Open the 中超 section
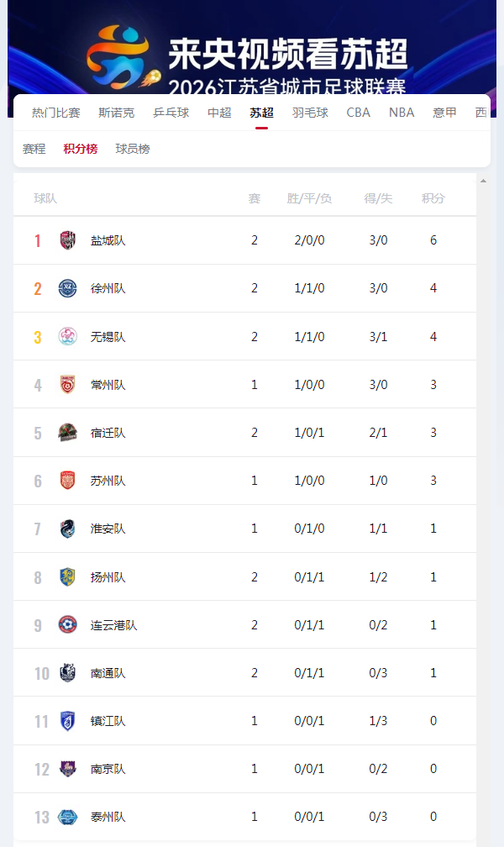Viewport: 504px width, 847px height. (x=218, y=112)
